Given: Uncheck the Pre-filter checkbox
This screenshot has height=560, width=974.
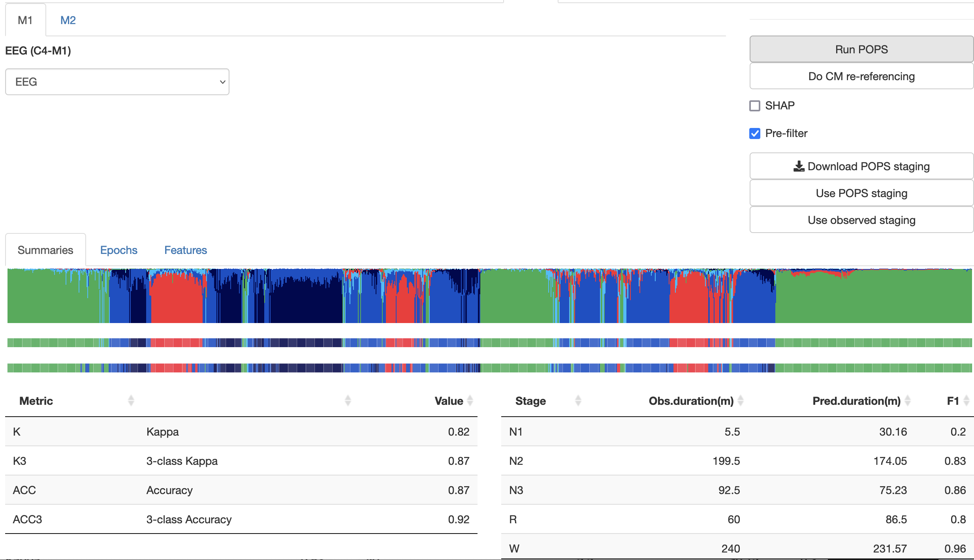Looking at the screenshot, I should (755, 133).
